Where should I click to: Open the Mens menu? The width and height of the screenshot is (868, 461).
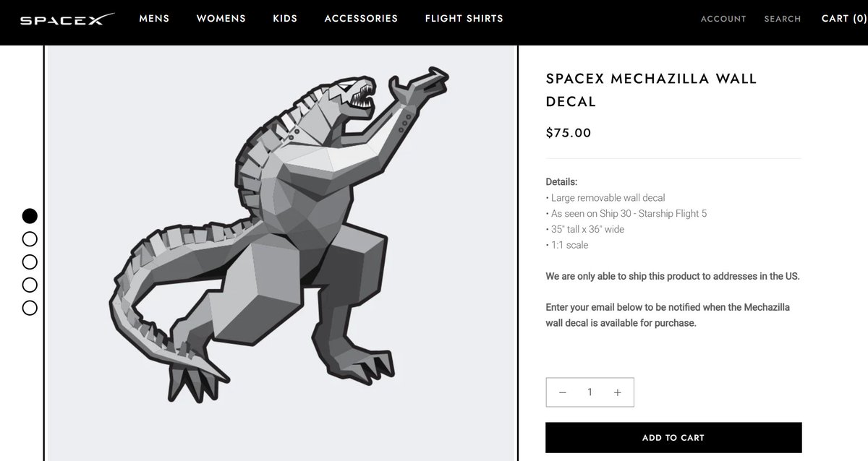154,18
